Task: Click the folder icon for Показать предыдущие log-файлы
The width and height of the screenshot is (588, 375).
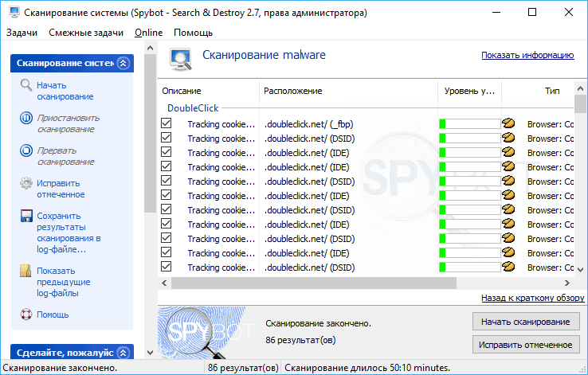Action: pyautogui.click(x=25, y=271)
